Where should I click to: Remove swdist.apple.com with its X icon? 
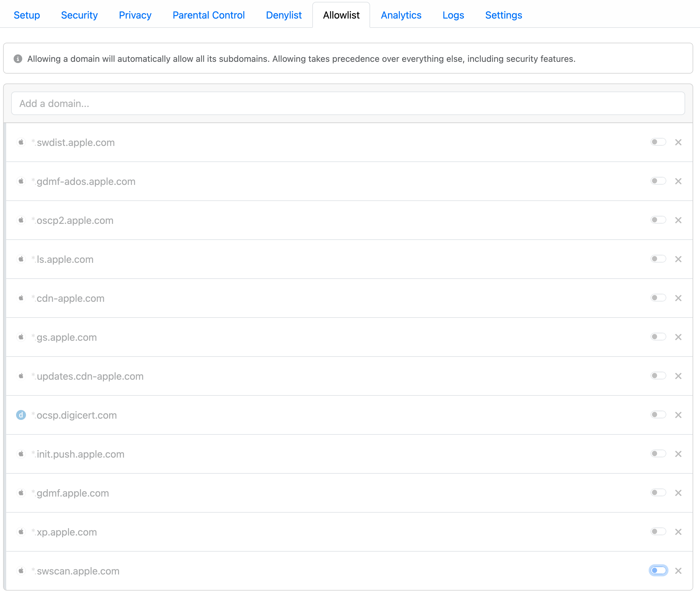pos(678,142)
